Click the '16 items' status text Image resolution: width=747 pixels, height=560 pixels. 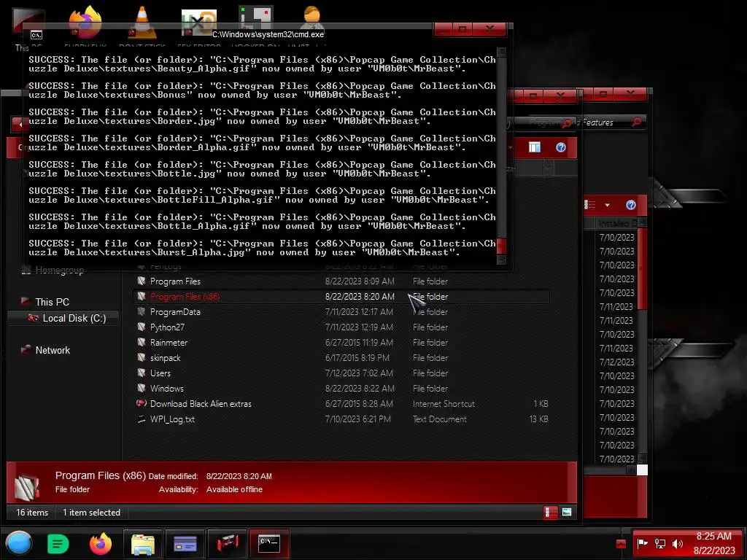tap(32, 513)
